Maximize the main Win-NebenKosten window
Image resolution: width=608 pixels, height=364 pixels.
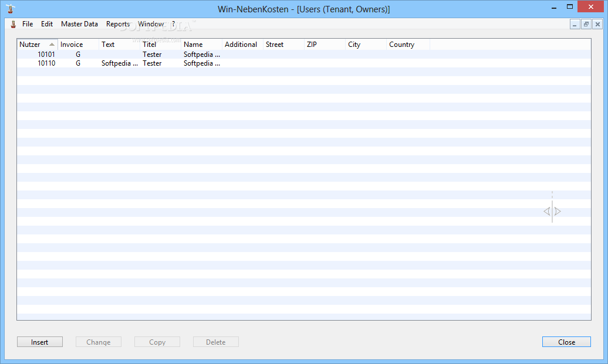[x=570, y=6]
